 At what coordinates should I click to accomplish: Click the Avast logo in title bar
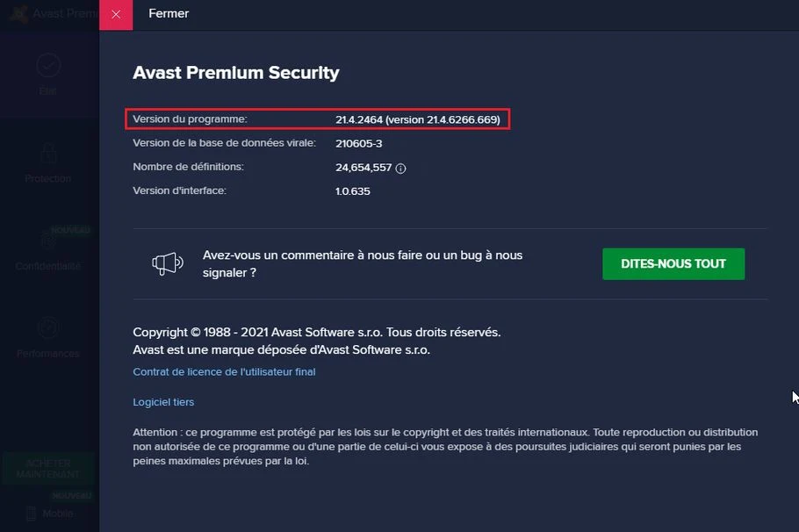pyautogui.click(x=16, y=14)
